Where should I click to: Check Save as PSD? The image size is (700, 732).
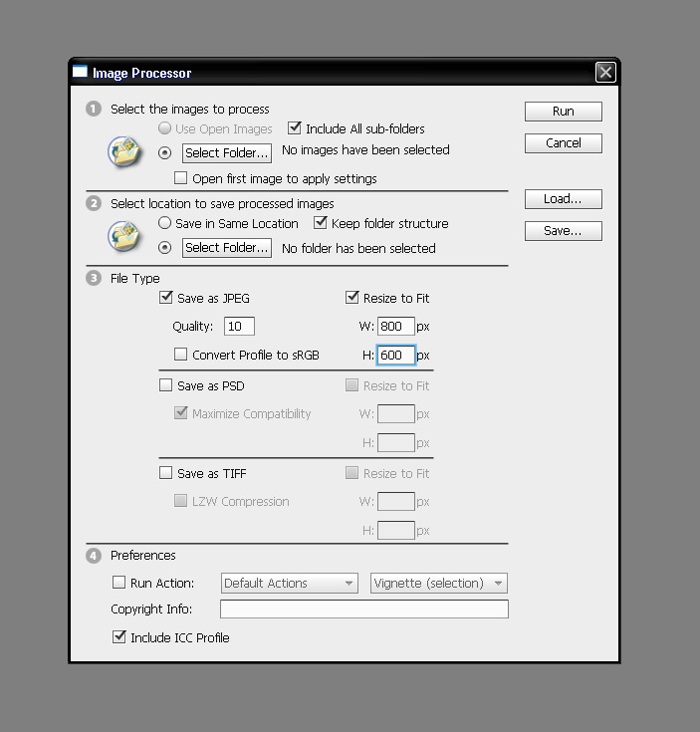(x=165, y=385)
